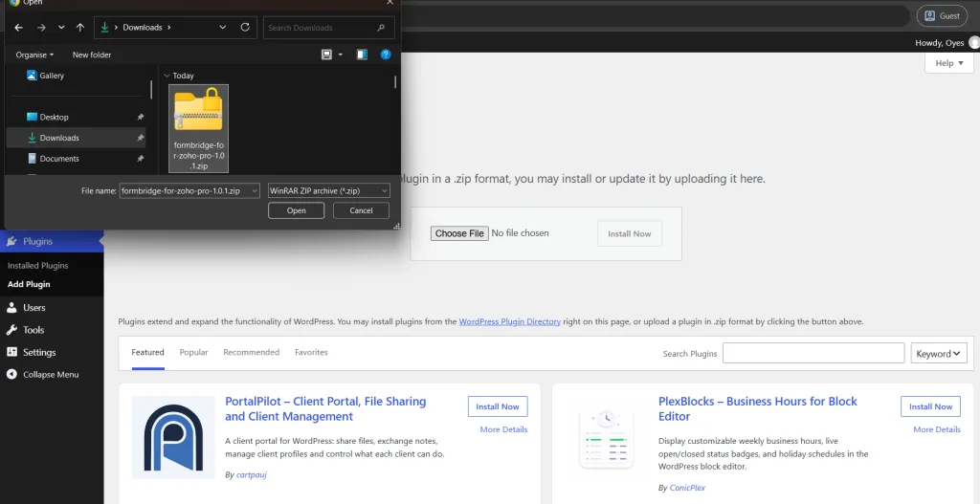Open the Howdy, Oyes account menu
980x504 pixels.
(945, 43)
